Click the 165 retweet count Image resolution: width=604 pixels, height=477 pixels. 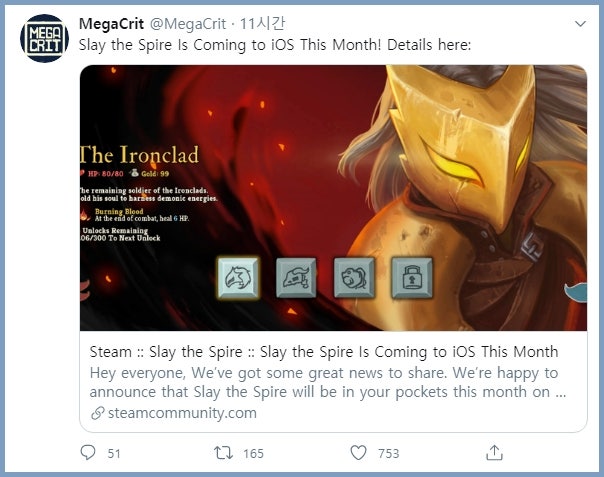[253, 453]
